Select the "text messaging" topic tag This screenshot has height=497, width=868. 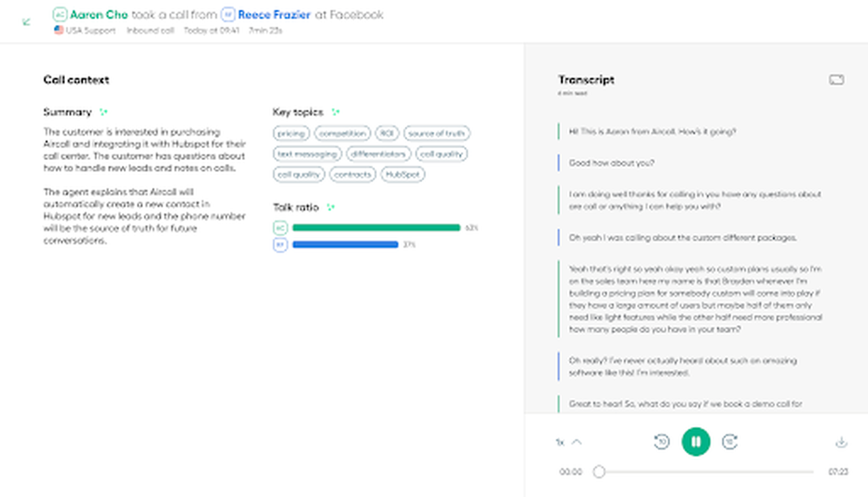[x=307, y=154]
